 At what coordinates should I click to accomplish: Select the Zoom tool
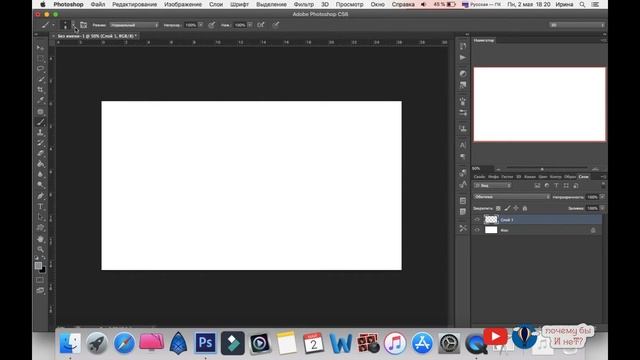pos(40,249)
